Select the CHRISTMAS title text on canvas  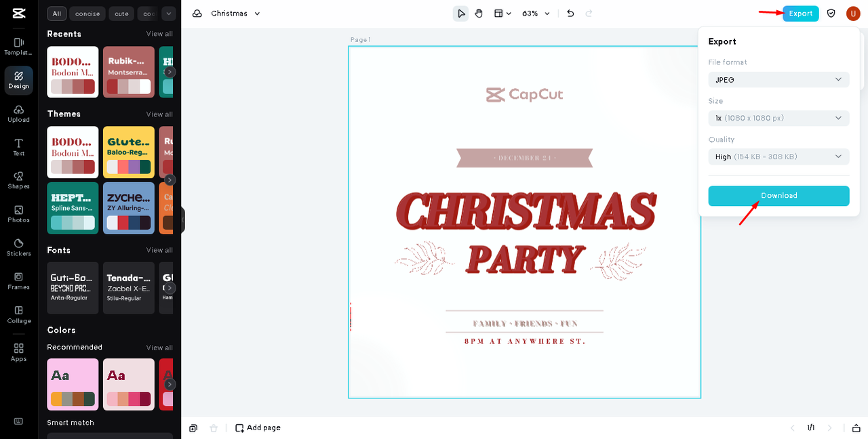tap(526, 211)
